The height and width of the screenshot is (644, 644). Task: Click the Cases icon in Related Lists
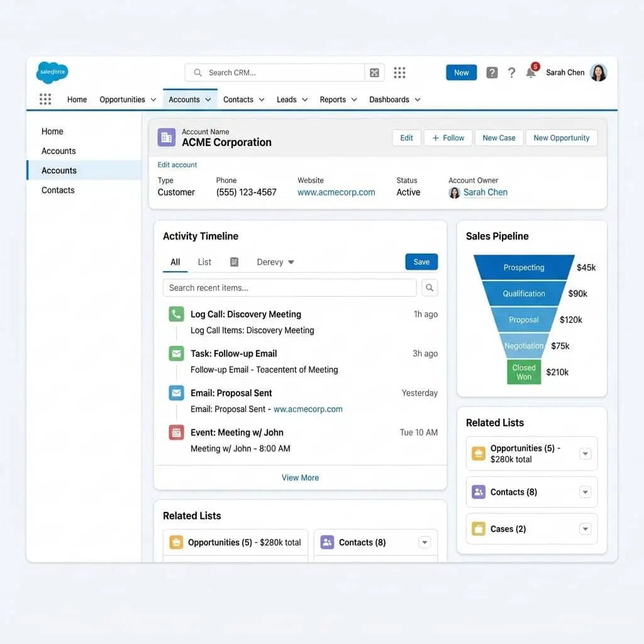[479, 528]
